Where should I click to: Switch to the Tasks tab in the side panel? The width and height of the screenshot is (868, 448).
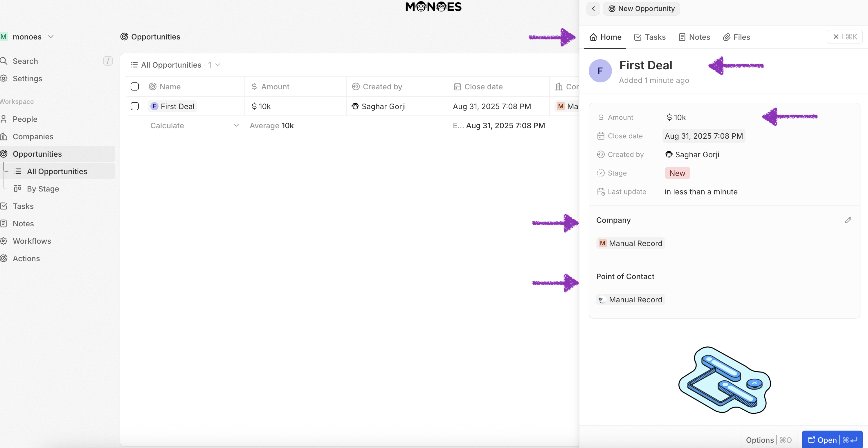coord(649,37)
